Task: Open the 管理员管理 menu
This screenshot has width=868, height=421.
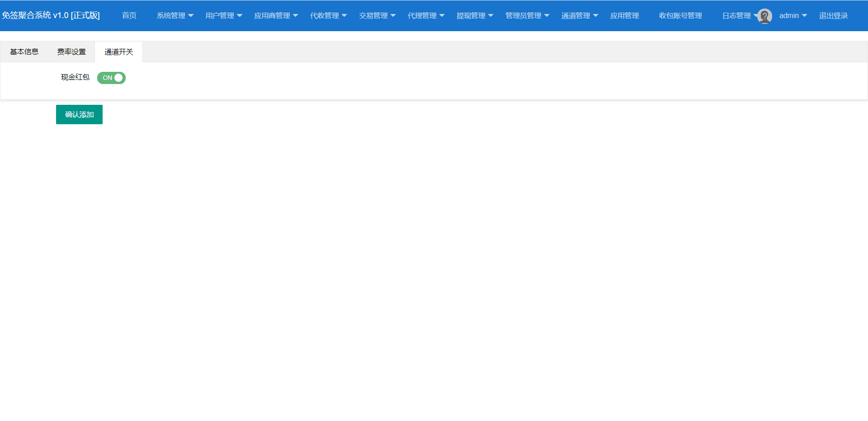Action: [527, 15]
